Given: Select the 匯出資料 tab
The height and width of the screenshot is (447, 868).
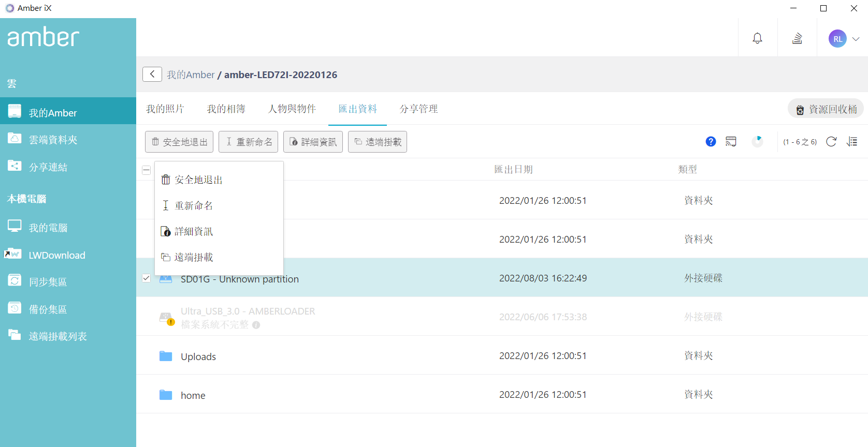Looking at the screenshot, I should [x=358, y=109].
